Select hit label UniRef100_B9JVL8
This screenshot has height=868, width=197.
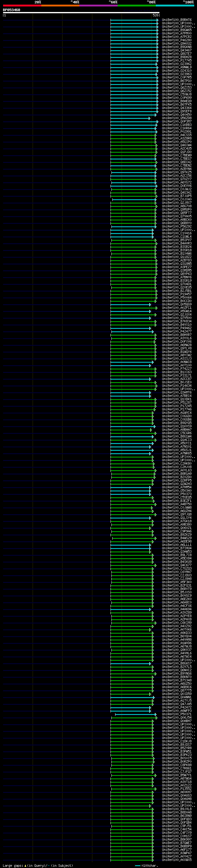coord(177,809)
